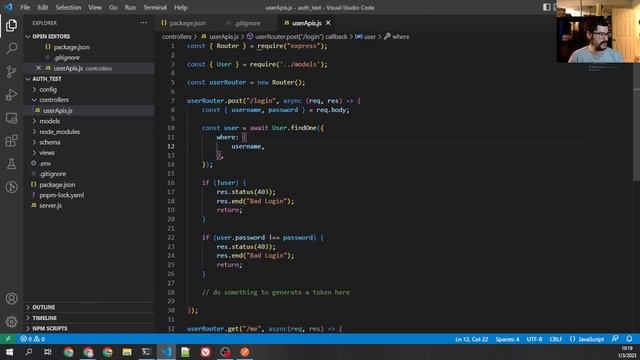Image resolution: width=640 pixels, height=360 pixels.
Task: Open Windows taskbar search
Action: click(x=29, y=352)
